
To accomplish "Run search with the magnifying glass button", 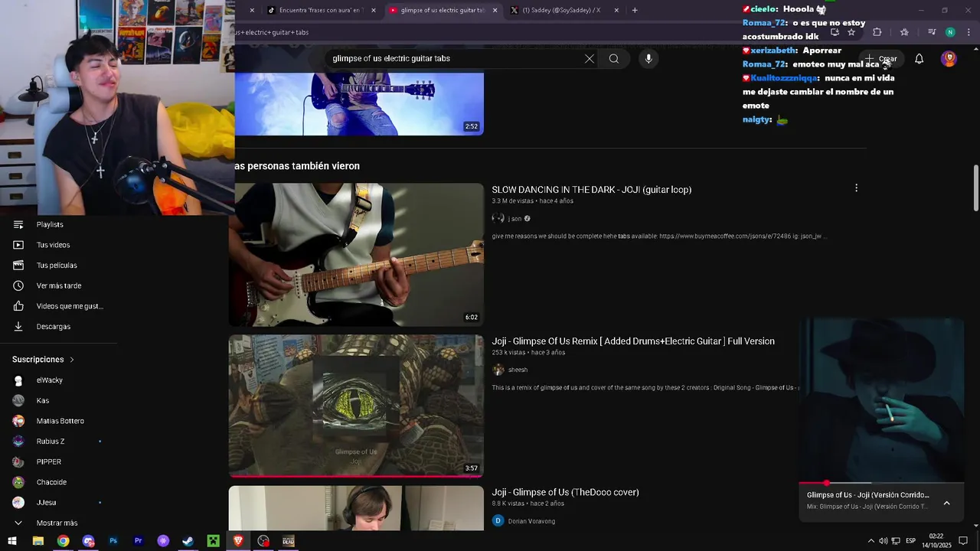I will pyautogui.click(x=614, y=58).
